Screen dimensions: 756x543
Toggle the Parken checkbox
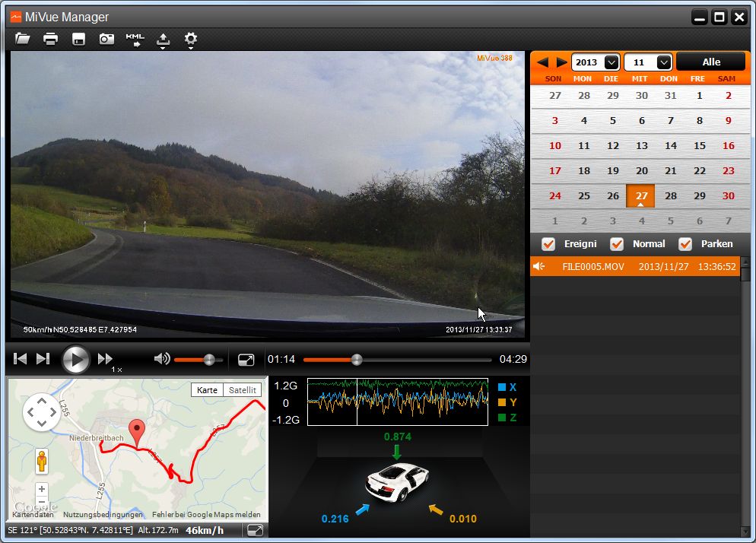[685, 244]
